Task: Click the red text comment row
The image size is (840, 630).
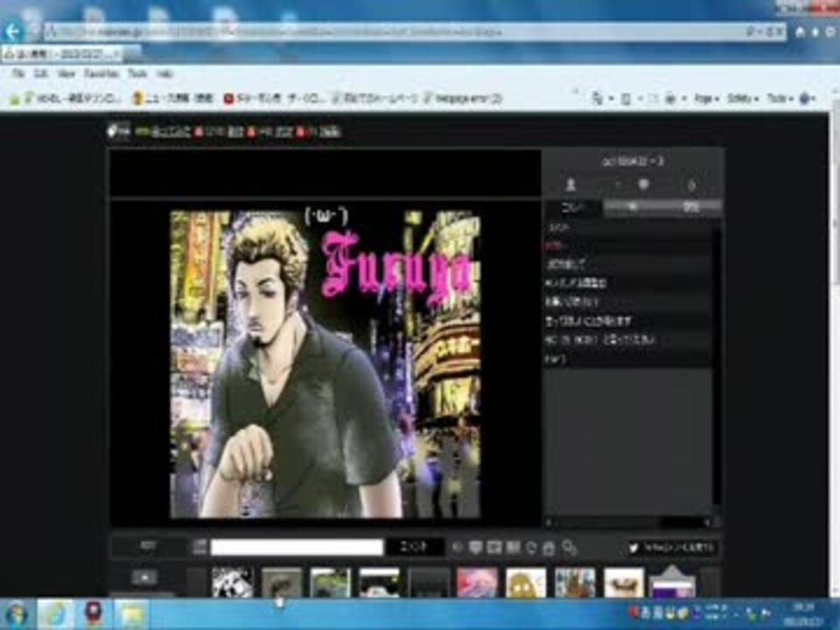Action: click(627, 246)
